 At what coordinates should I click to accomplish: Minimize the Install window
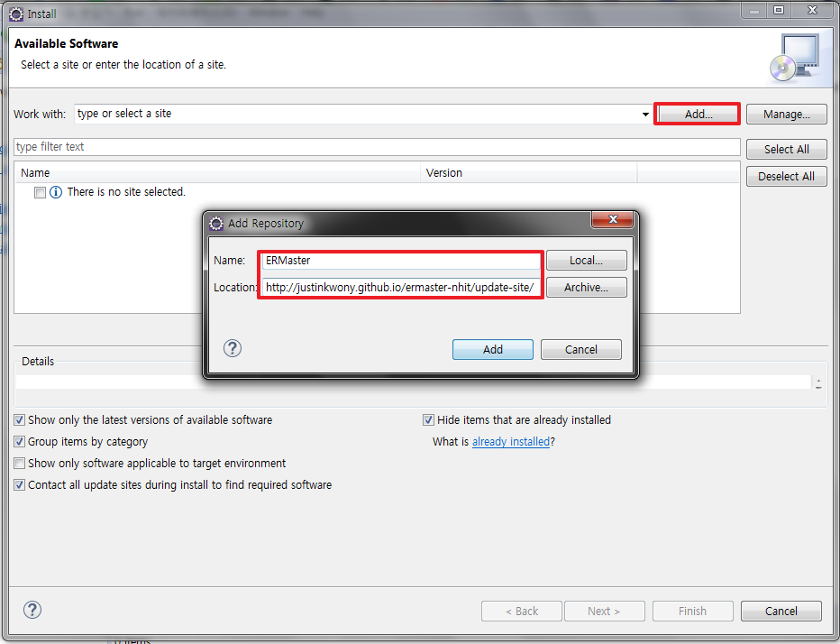click(x=754, y=10)
